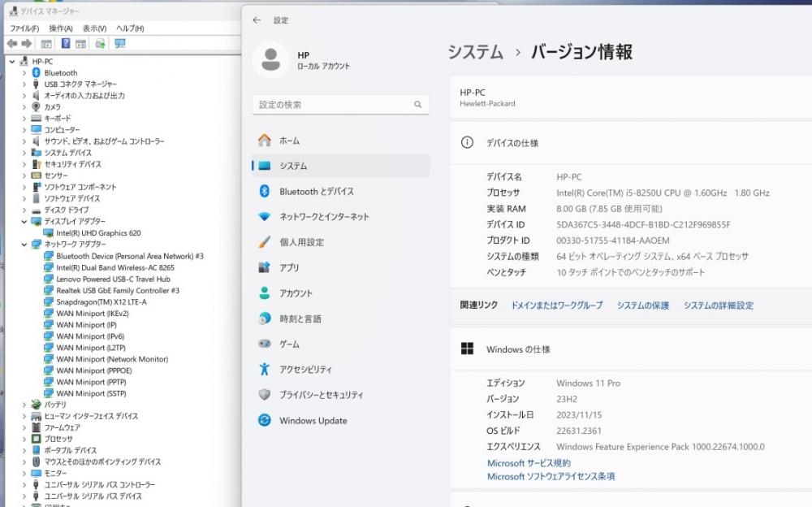The image size is (812, 507).
Task: Open システムの詳細設定 link
Action: [719, 305]
